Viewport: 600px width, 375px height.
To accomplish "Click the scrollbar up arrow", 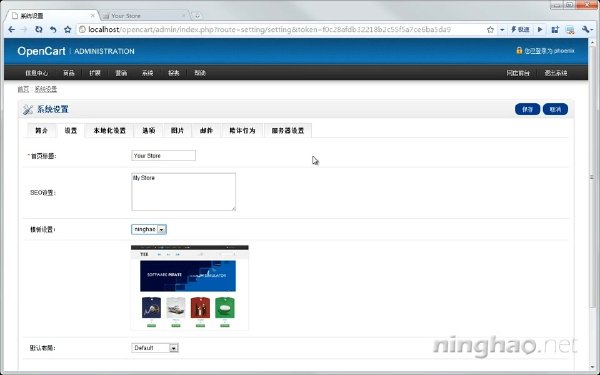I will 592,42.
